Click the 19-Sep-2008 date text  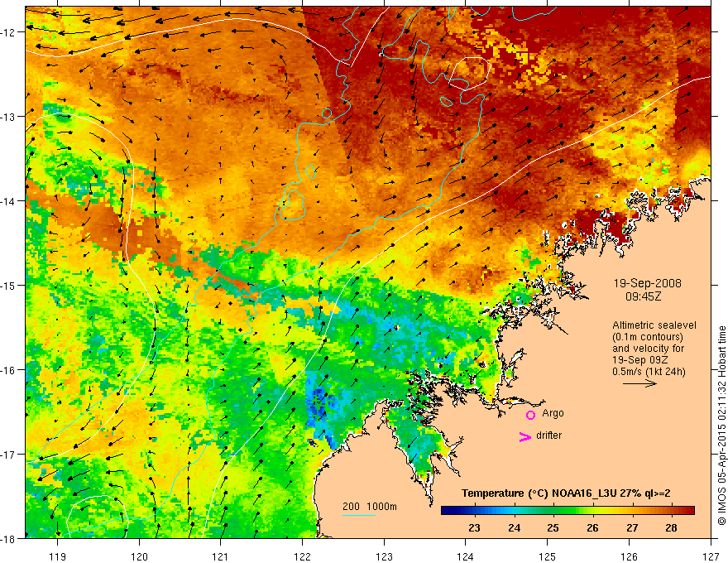click(647, 283)
